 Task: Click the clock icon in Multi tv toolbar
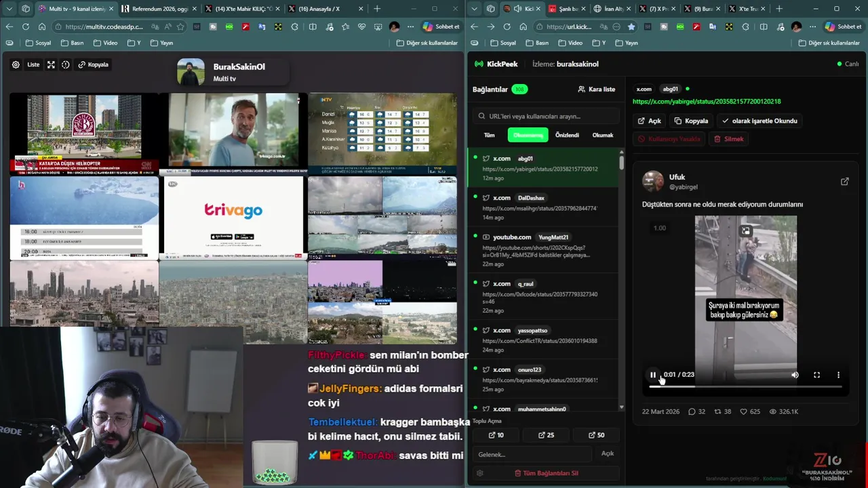tap(66, 65)
